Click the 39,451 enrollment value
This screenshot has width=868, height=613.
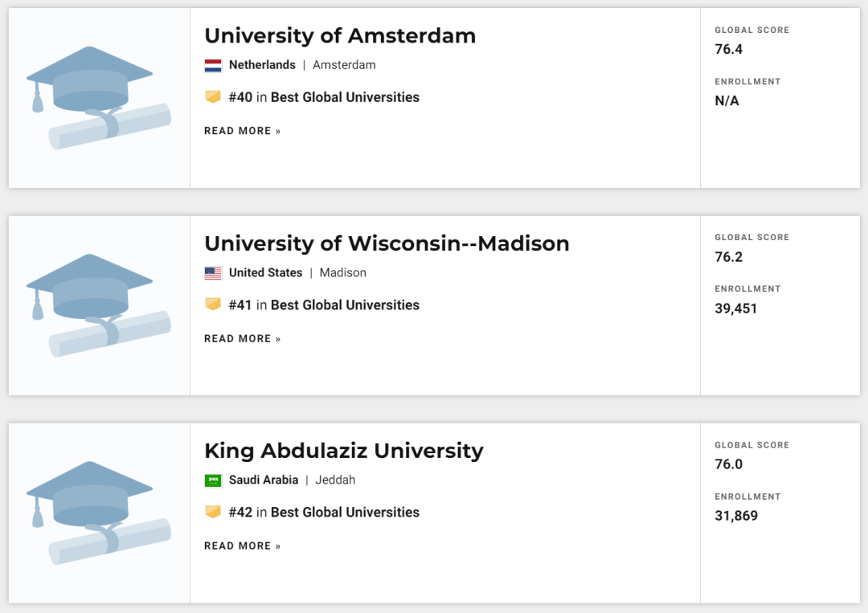(x=736, y=309)
